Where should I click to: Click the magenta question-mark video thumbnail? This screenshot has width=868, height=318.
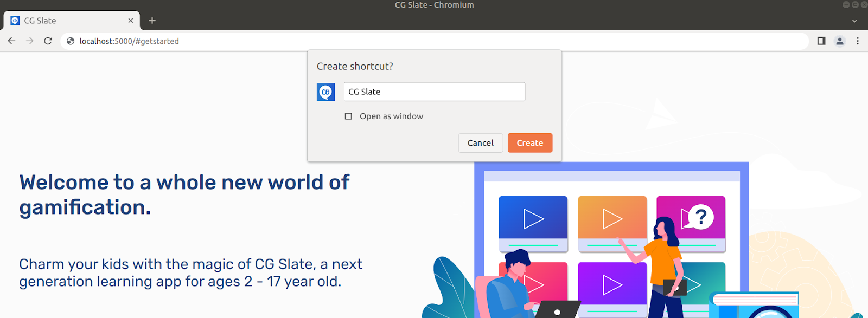pyautogui.click(x=691, y=224)
